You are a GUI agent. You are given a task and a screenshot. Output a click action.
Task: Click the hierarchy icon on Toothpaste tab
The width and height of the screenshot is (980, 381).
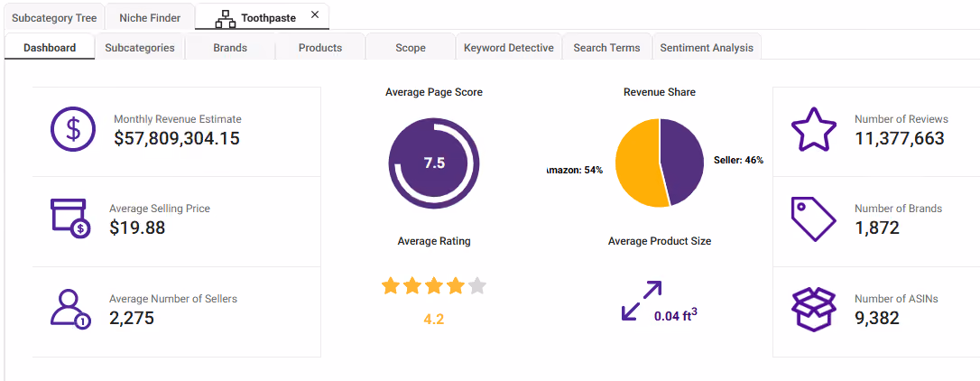(225, 19)
